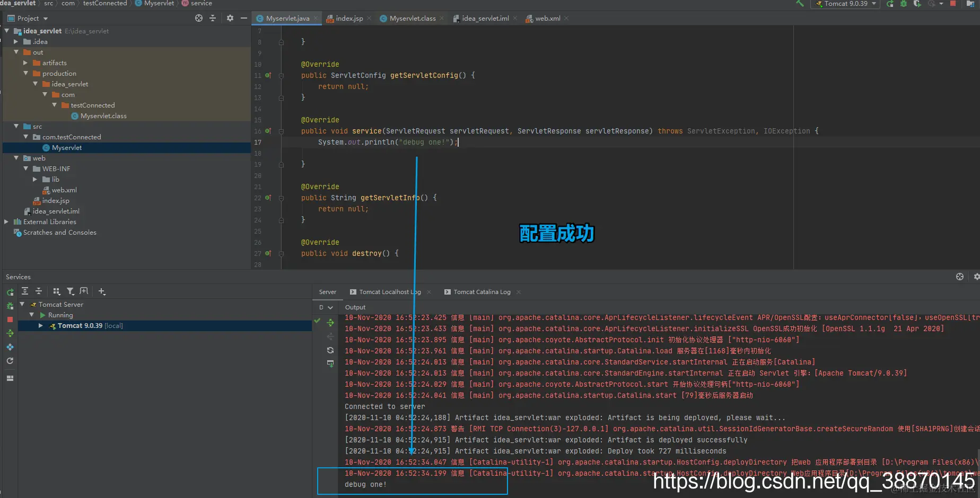The height and width of the screenshot is (498, 980).
Task: Rerun service icon in Services sidebar
Action: point(10,292)
